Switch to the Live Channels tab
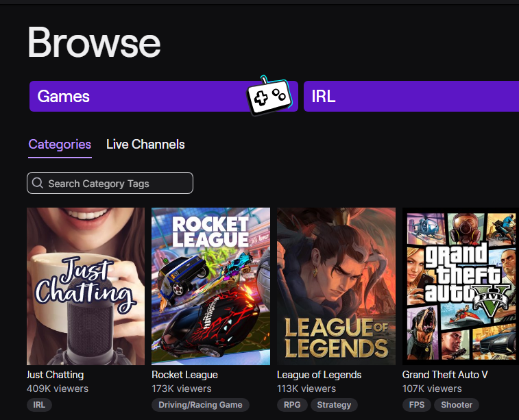This screenshot has width=519, height=420. tap(145, 145)
